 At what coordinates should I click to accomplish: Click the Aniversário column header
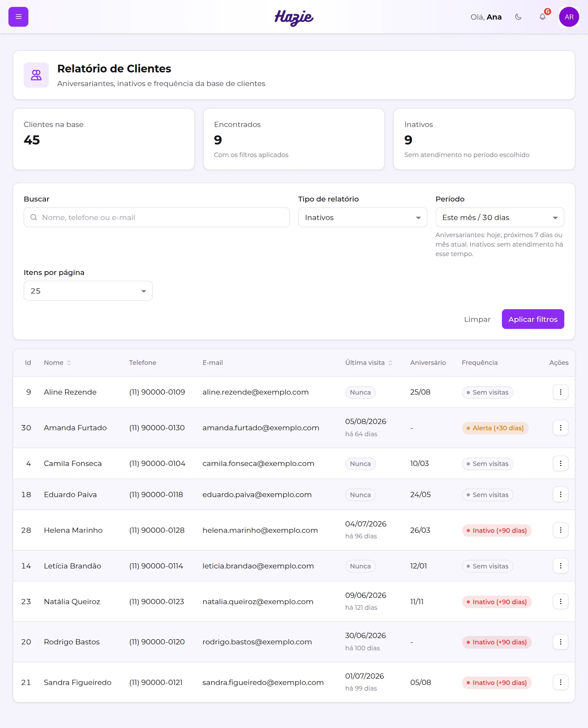(x=428, y=363)
